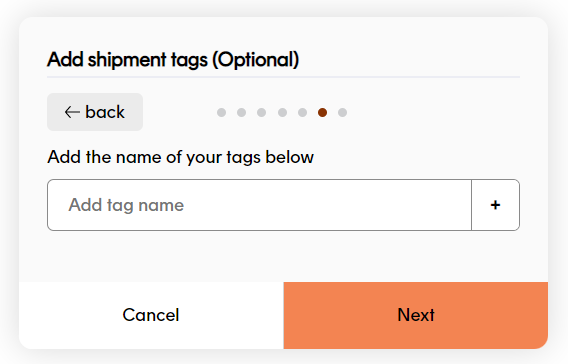568x364 pixels.
Task: Click the placeholder text 'Add tag name'
Action: [126, 205]
